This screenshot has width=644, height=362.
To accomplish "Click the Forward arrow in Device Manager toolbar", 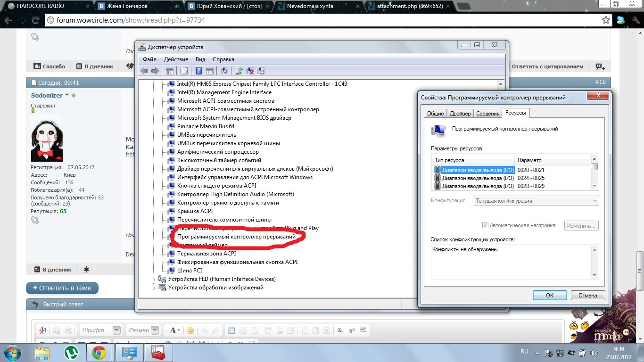I will (155, 71).
